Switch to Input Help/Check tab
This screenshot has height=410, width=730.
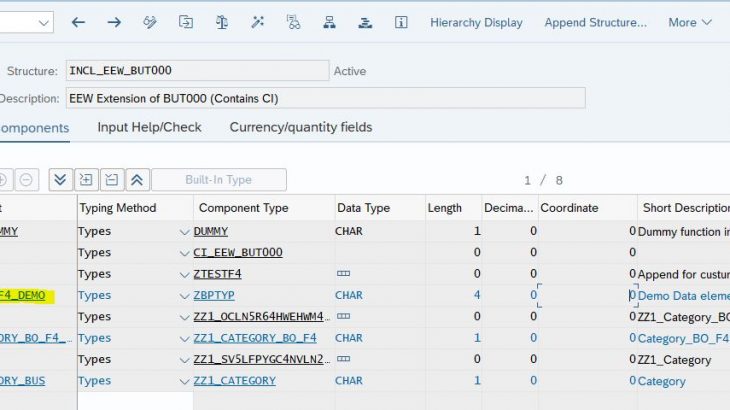[149, 128]
